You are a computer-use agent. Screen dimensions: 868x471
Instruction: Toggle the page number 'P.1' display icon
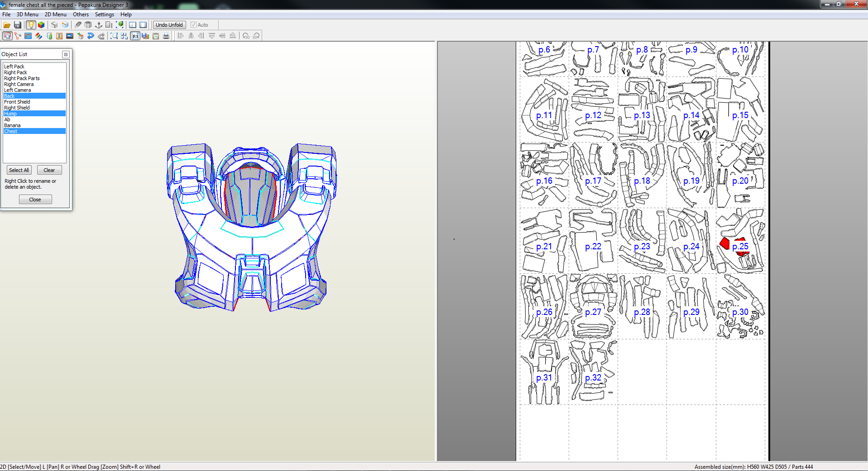click(x=135, y=36)
